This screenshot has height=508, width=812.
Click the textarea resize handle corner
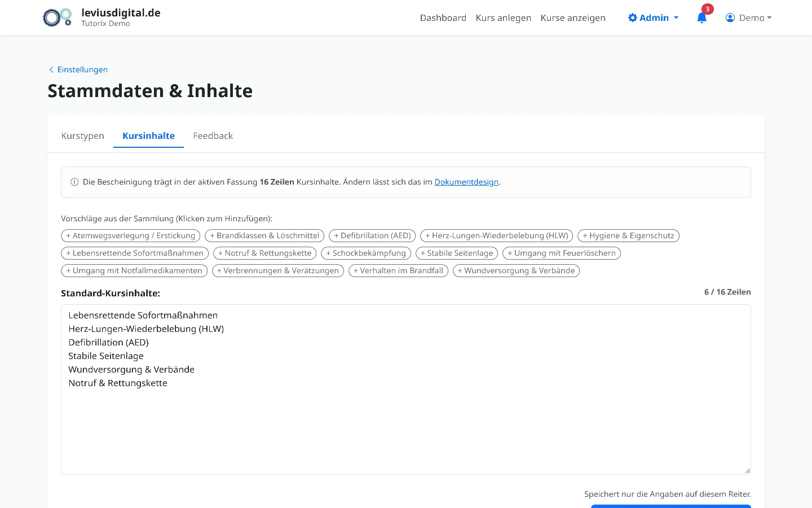point(747,471)
